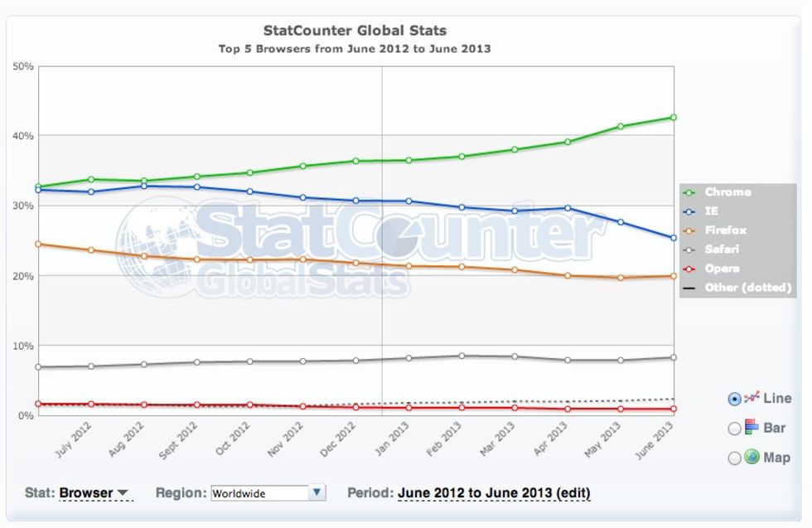Image resolution: width=812 pixels, height=528 pixels.
Task: Click the June 2013 IE data point
Action: 674,238
